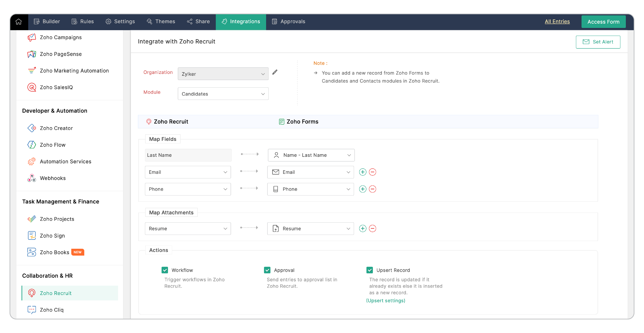Click the Last Name mapped field
This screenshot has width=644, height=333.
pos(188,155)
